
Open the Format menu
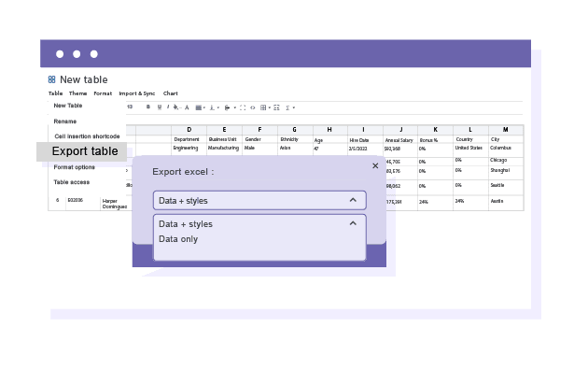[x=103, y=93]
